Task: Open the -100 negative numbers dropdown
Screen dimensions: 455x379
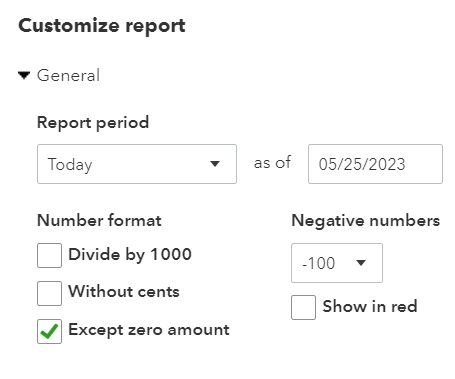Action: click(x=337, y=263)
